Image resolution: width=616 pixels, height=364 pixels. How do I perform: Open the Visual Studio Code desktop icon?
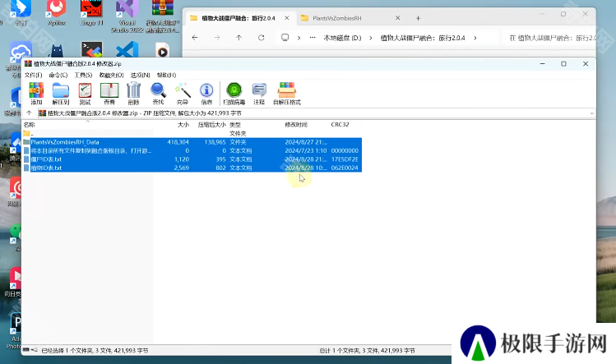(127, 50)
